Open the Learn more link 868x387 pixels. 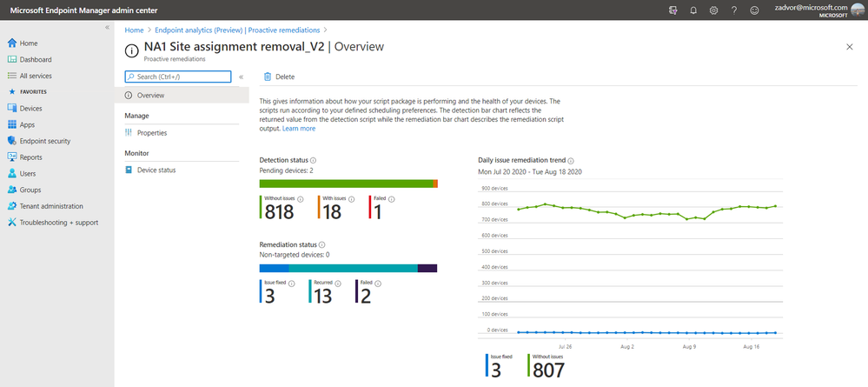299,129
